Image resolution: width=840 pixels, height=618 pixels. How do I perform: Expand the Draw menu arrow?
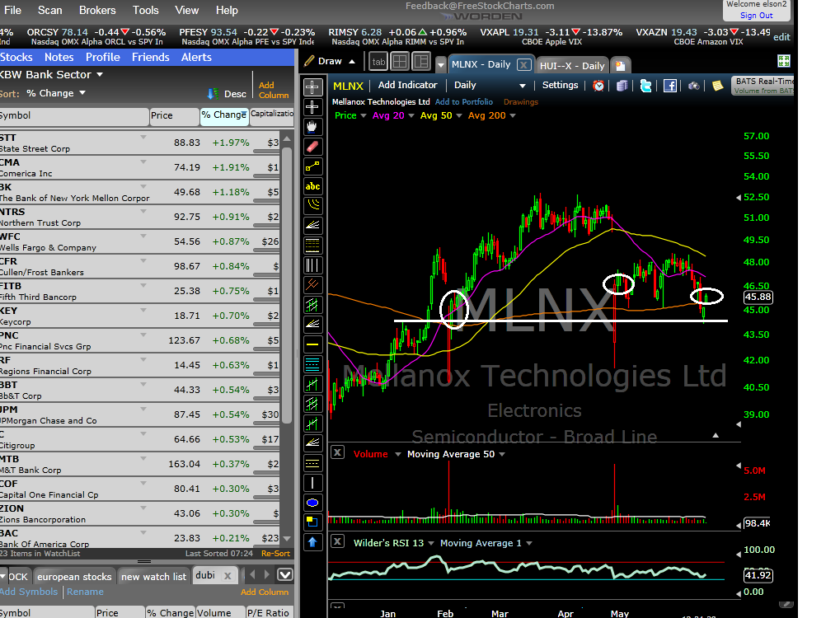pos(352,62)
